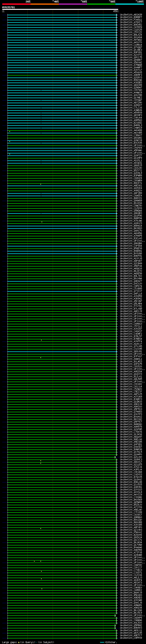Open hit UniRef100_C3MAX7
The width and height of the screenshot is (146, 644).
131,135
